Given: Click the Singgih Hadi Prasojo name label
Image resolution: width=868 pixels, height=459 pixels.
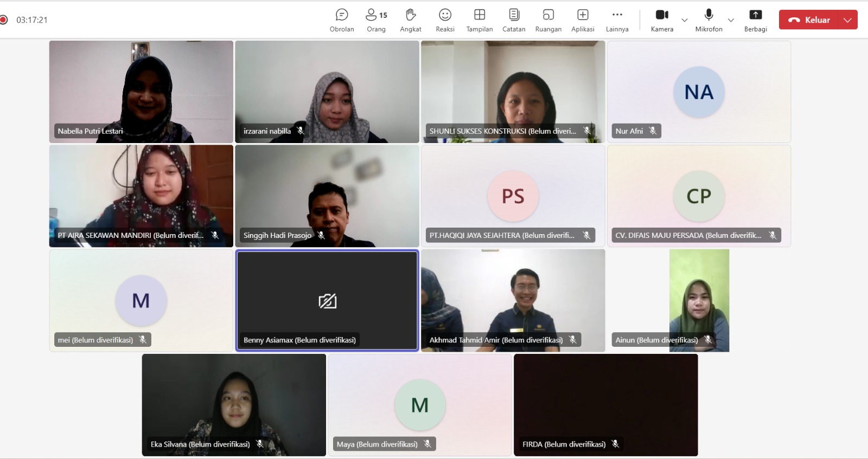Looking at the screenshot, I should click(277, 235).
